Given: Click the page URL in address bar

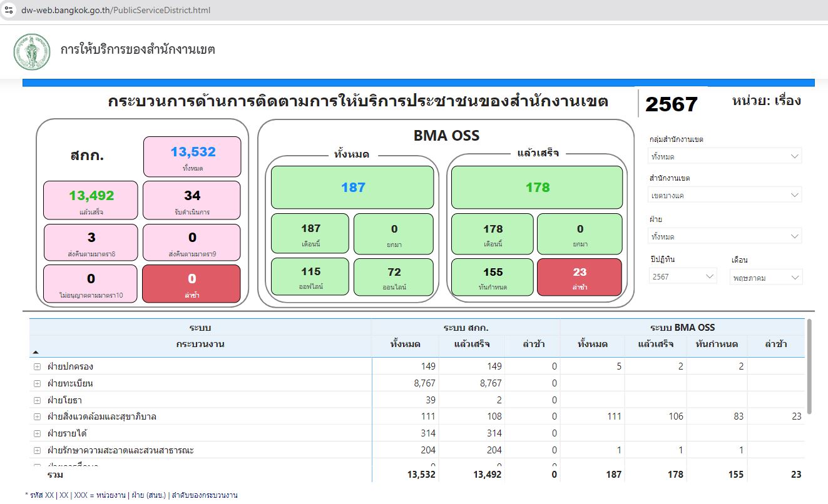Looking at the screenshot, I should click(116, 11).
